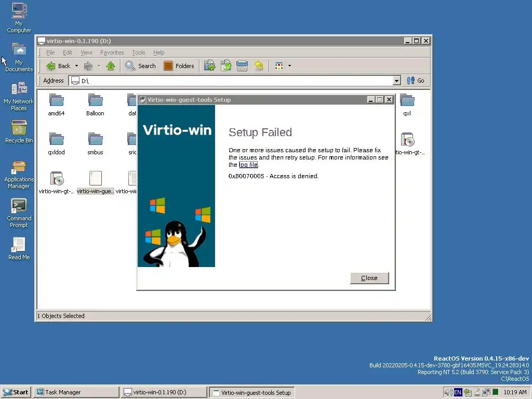Open the Tools menu in Explorer
The image size is (532, 399).
138,52
